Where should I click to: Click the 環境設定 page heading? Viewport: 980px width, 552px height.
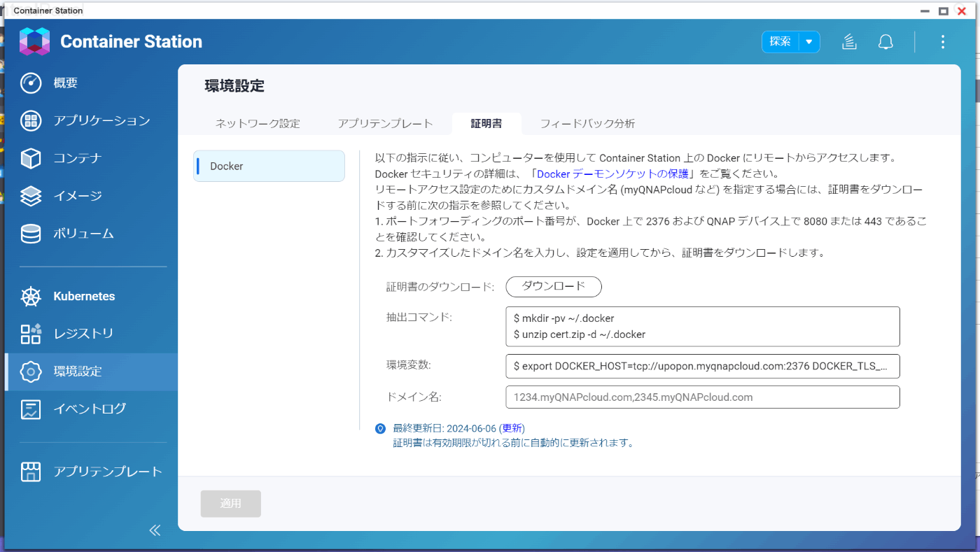(x=234, y=86)
